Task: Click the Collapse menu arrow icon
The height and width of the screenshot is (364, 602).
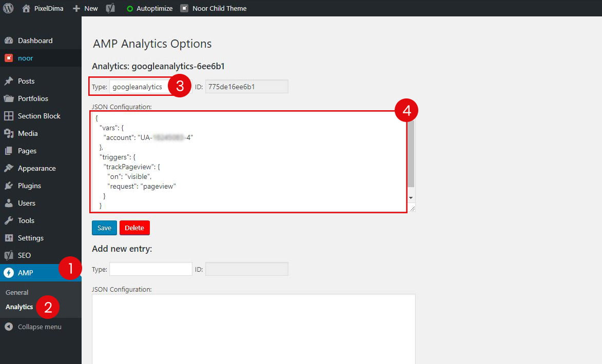Action: tap(8, 327)
